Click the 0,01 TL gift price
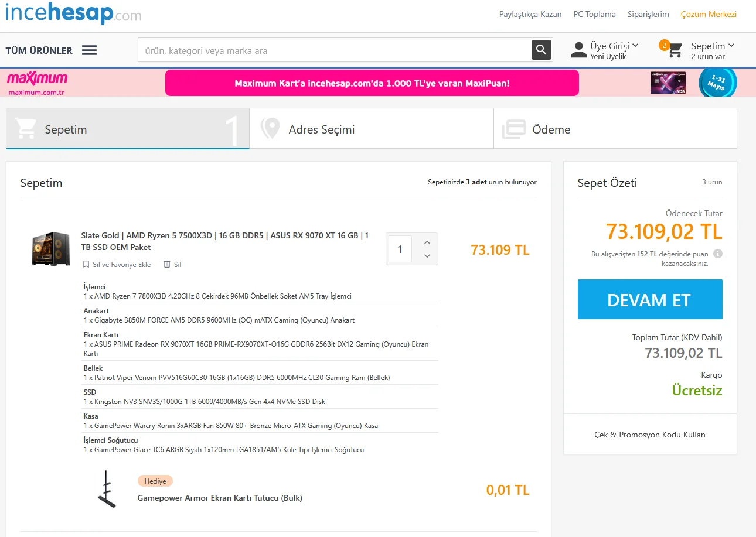756x537 pixels. 508,490
